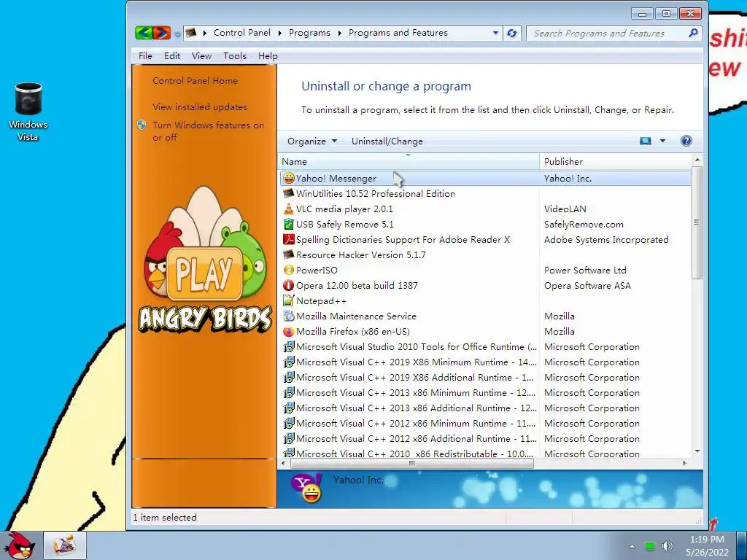747x560 pixels.
Task: Click the vertical scrollbar thumb
Action: coord(697,222)
